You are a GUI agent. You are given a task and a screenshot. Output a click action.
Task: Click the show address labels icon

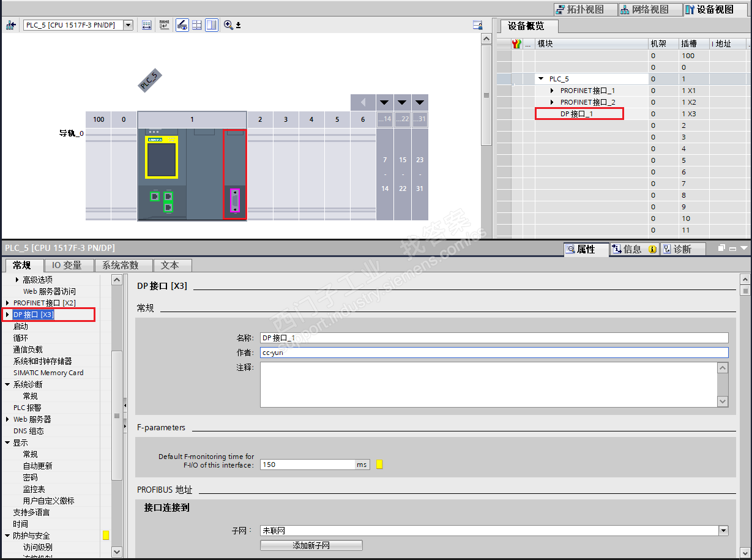coord(147,25)
